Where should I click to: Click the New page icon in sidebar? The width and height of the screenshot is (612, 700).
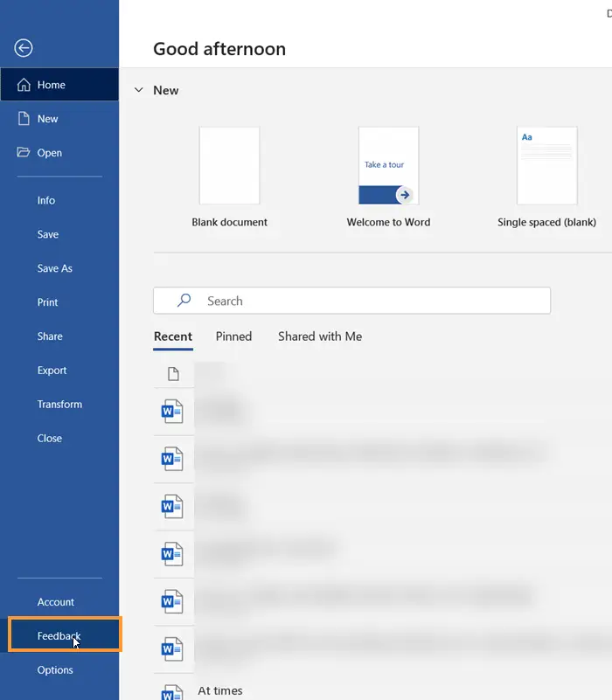(x=24, y=118)
